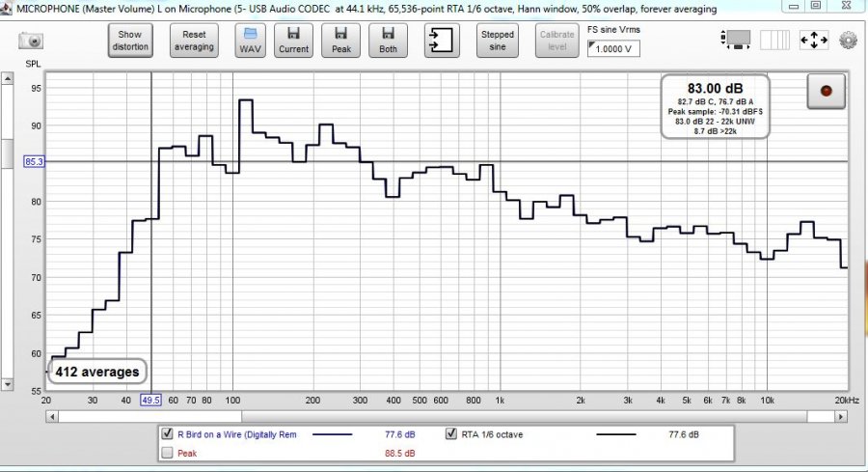The height and width of the screenshot is (472, 868).
Task: Click vertical scrollbar up arrow
Action: point(7,79)
